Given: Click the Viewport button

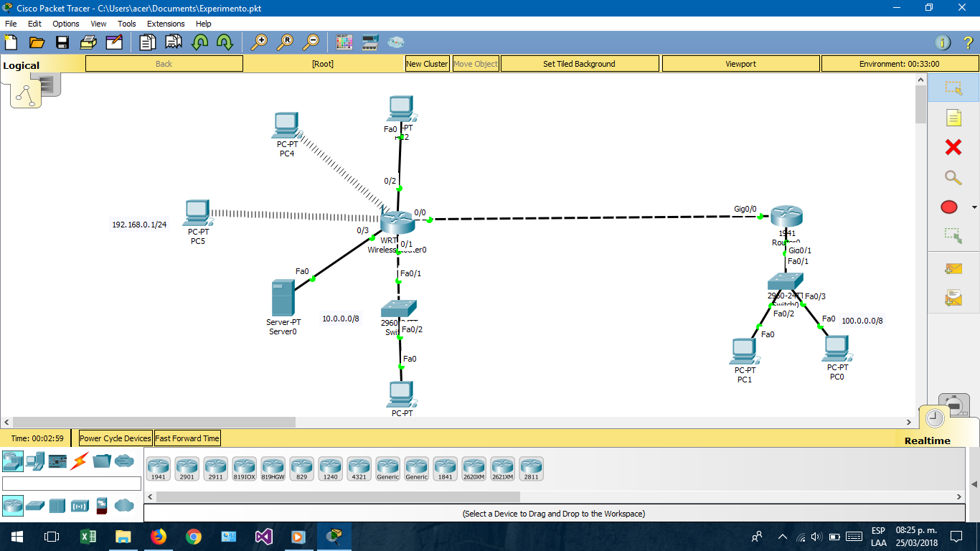Looking at the screenshot, I should [740, 64].
